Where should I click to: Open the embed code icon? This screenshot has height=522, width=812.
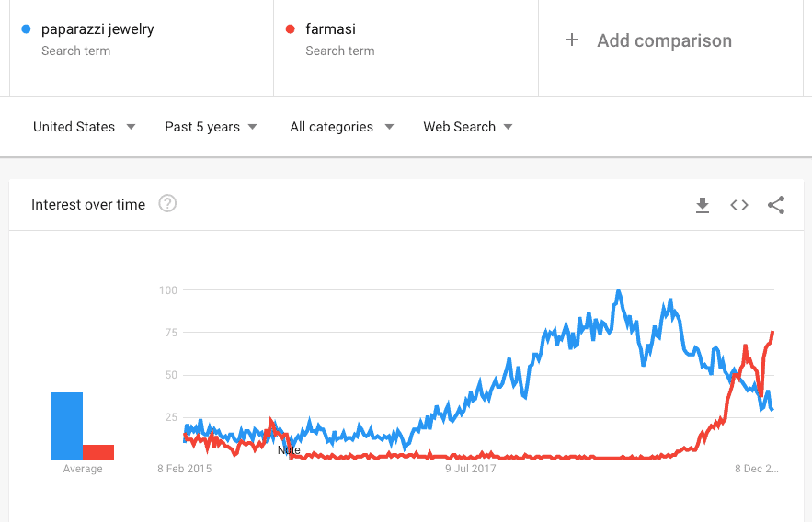click(739, 205)
